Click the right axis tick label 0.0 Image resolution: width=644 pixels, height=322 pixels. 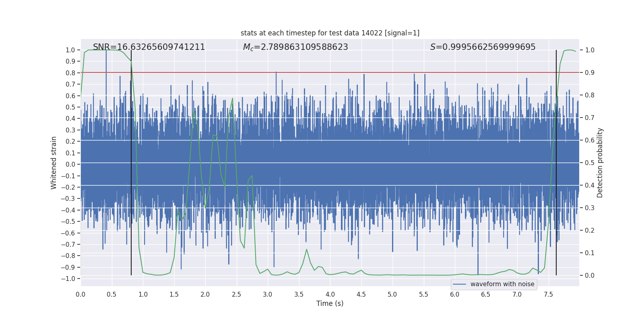pos(590,275)
